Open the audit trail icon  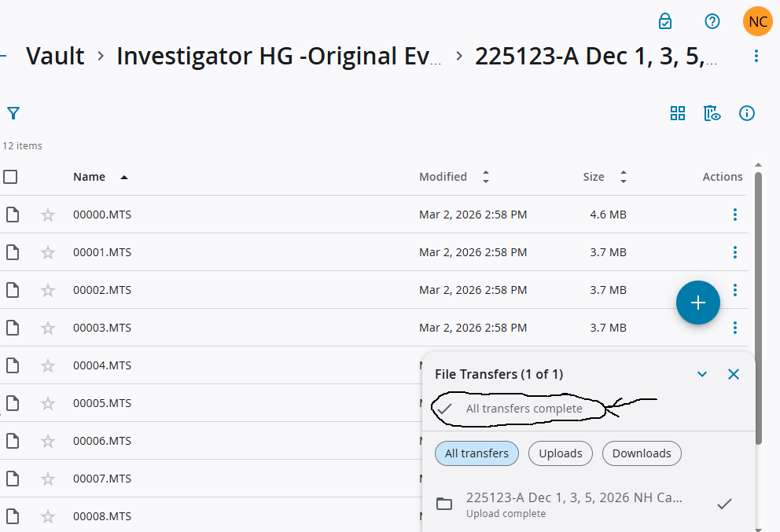712,113
